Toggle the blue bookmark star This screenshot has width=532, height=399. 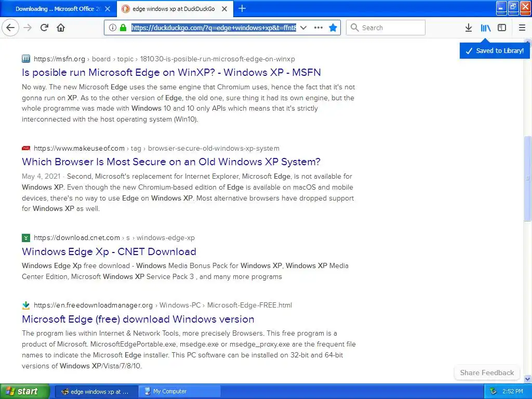333,28
